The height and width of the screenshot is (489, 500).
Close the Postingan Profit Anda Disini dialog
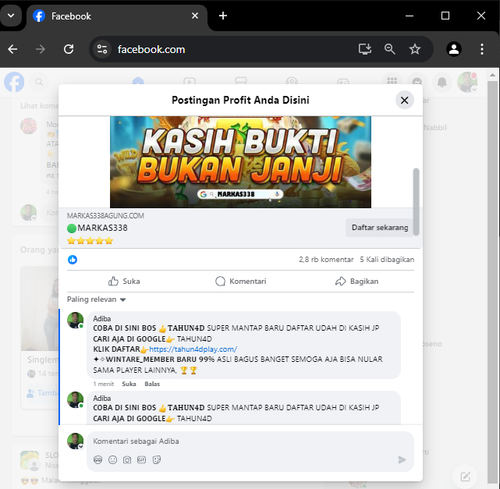pyautogui.click(x=405, y=100)
